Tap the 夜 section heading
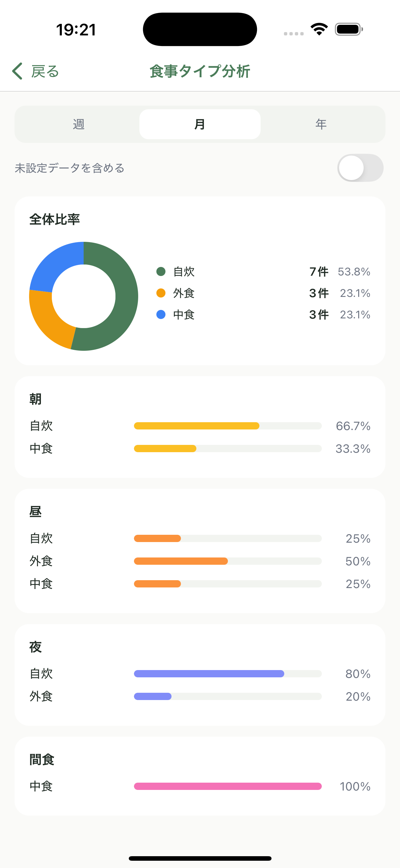Viewport: 400px width, 868px height. pos(35,647)
